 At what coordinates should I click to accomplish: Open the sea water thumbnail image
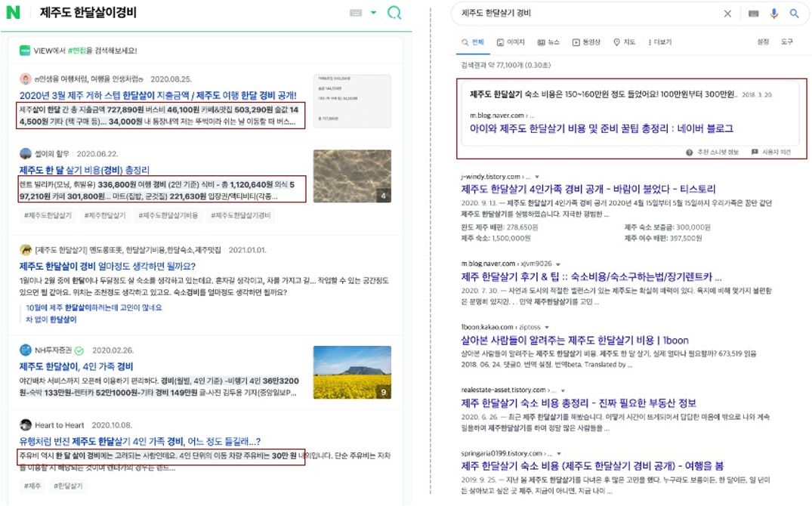[x=352, y=176]
